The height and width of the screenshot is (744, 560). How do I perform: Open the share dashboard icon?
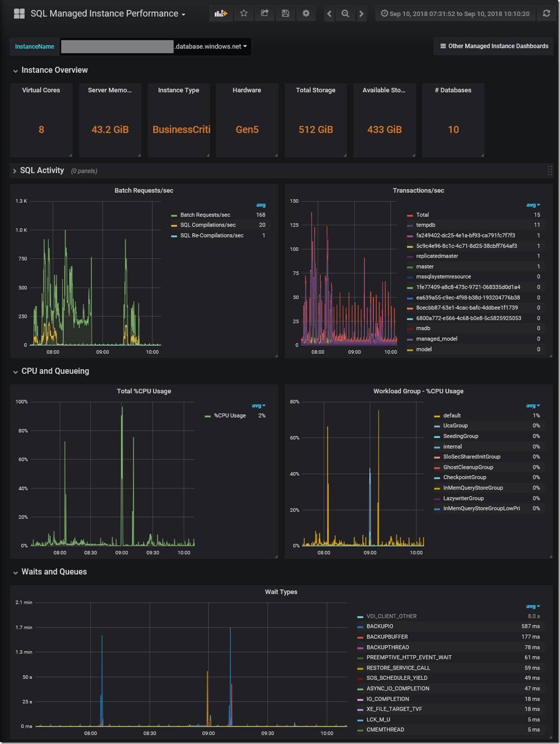click(x=264, y=13)
